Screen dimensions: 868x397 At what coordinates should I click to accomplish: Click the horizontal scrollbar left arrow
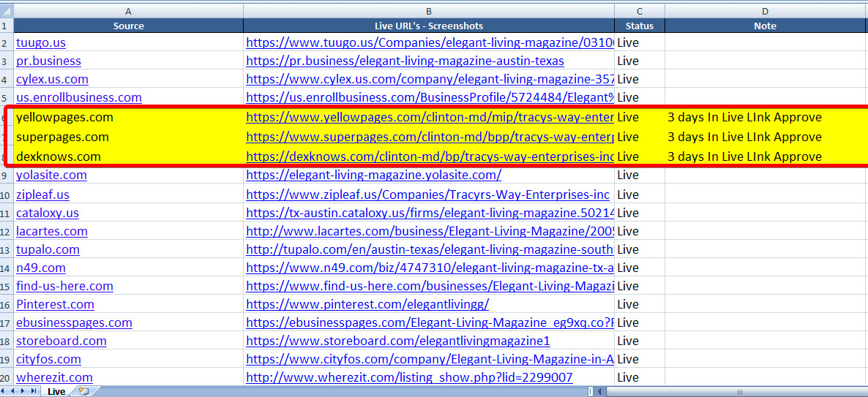tap(601, 391)
